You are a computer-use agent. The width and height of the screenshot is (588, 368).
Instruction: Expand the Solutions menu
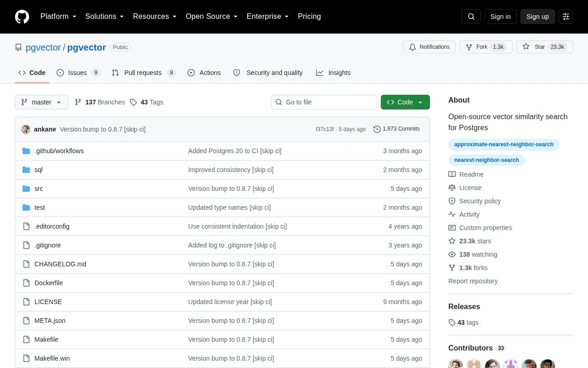point(105,17)
